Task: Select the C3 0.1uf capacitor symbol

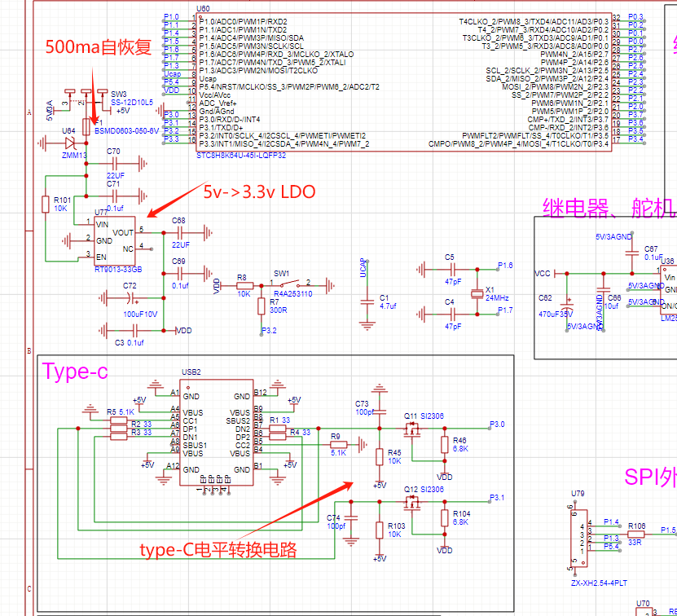Action: pyautogui.click(x=135, y=331)
